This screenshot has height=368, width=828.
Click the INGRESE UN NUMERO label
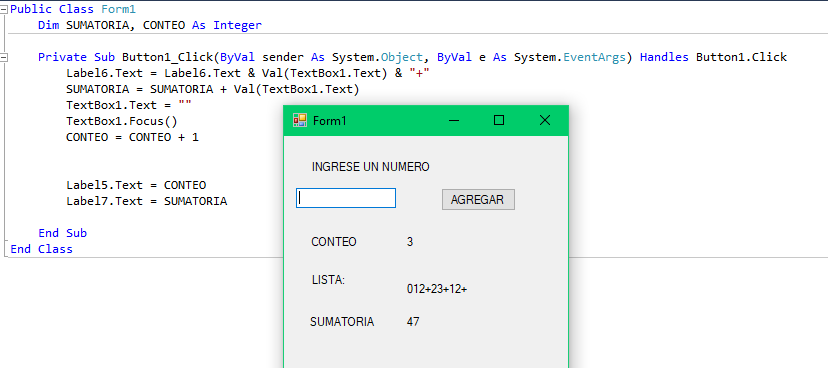tap(370, 167)
